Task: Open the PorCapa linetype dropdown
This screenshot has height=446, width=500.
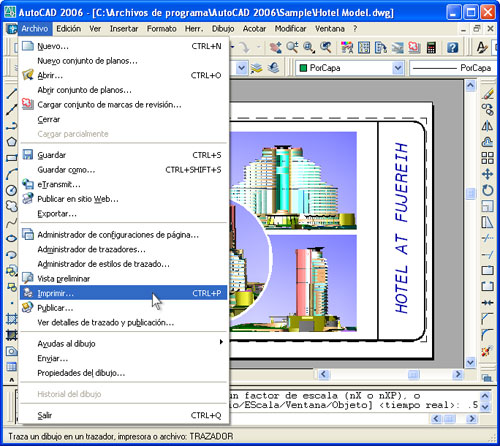Action: tap(453, 68)
